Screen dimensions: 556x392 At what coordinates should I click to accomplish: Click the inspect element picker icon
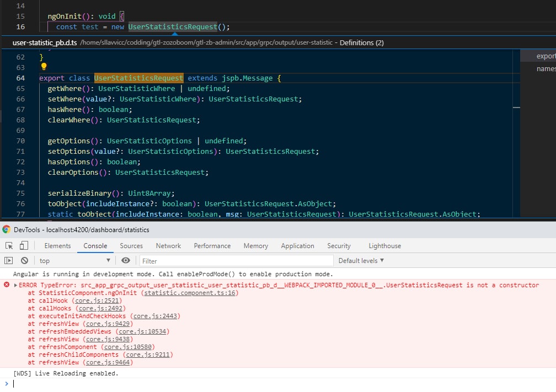pos(9,246)
